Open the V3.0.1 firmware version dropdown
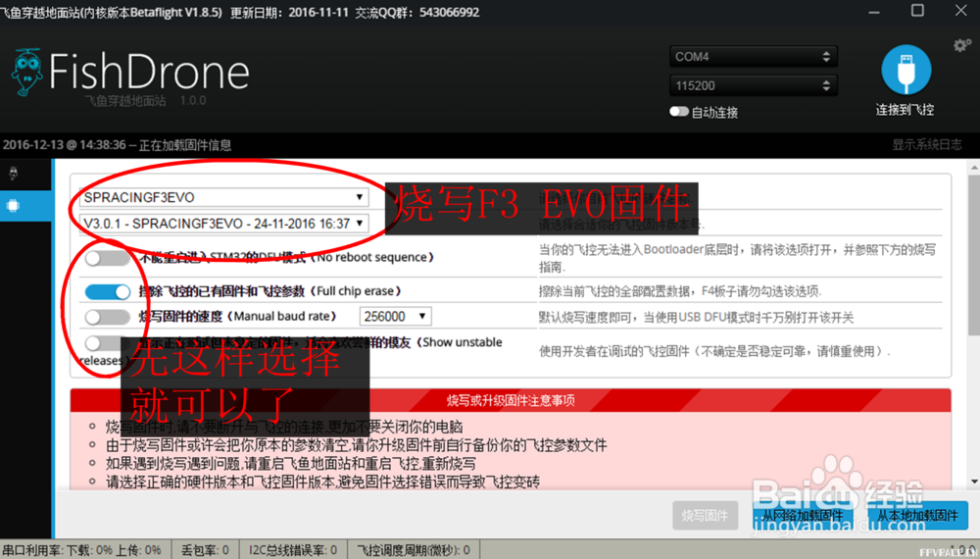 pyautogui.click(x=223, y=224)
